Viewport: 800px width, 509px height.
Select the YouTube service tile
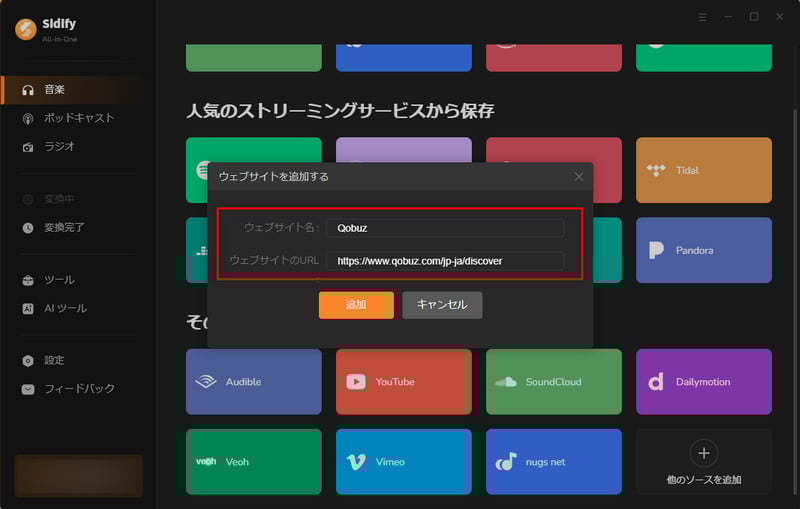click(x=404, y=381)
